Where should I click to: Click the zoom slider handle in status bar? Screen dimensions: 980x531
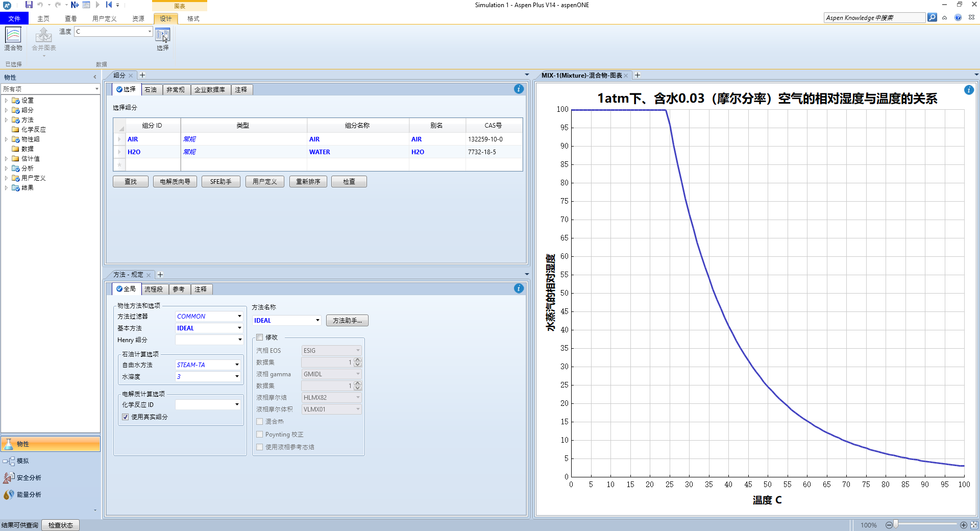tap(896, 524)
